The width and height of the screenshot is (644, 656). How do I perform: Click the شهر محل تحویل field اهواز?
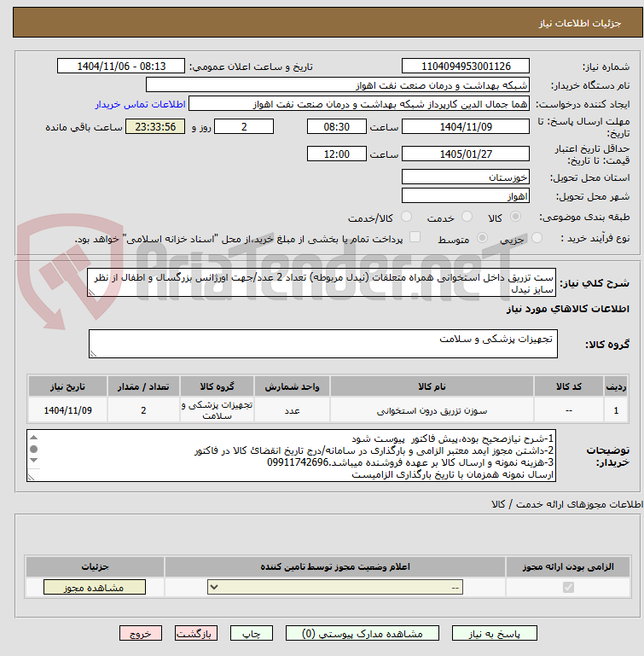pos(466,196)
